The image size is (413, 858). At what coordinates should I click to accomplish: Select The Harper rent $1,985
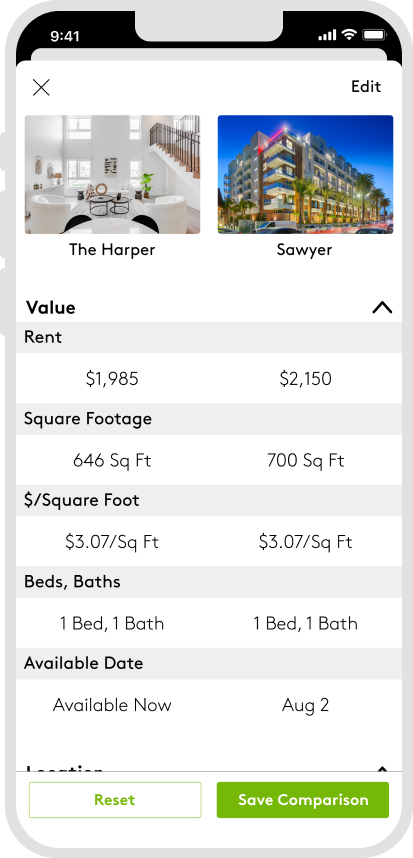pos(112,379)
